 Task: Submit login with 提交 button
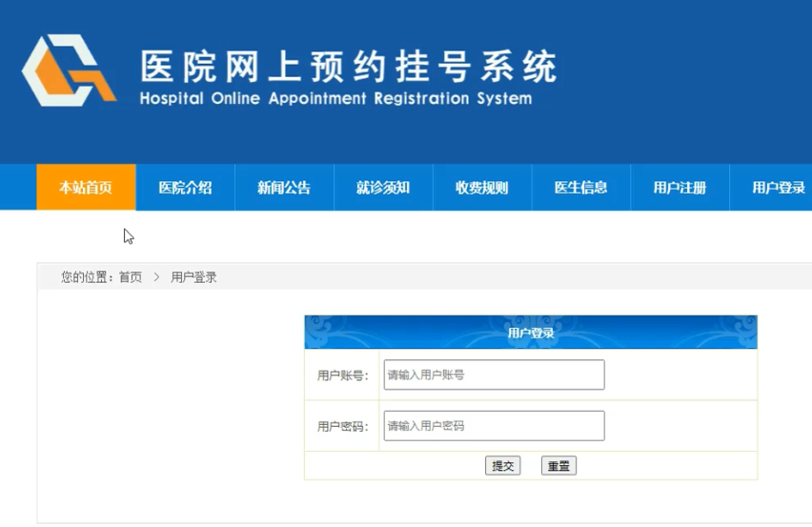click(503, 466)
